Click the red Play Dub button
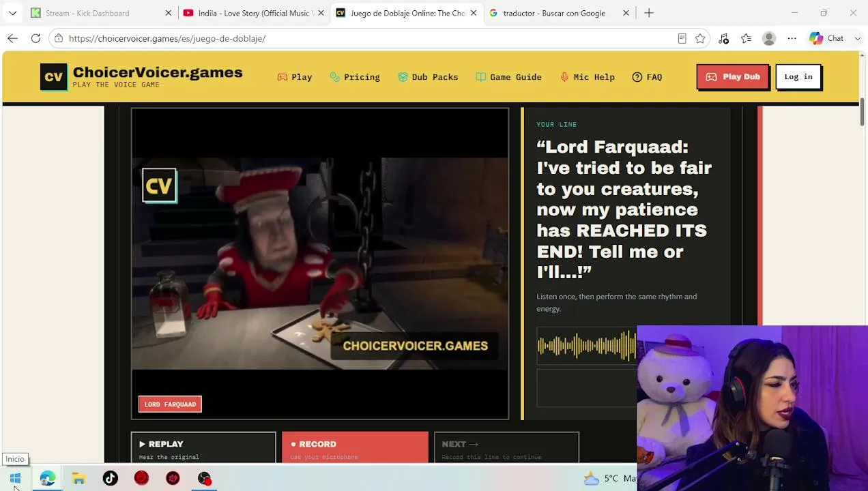Viewport: 868px width, 491px height. 733,77
